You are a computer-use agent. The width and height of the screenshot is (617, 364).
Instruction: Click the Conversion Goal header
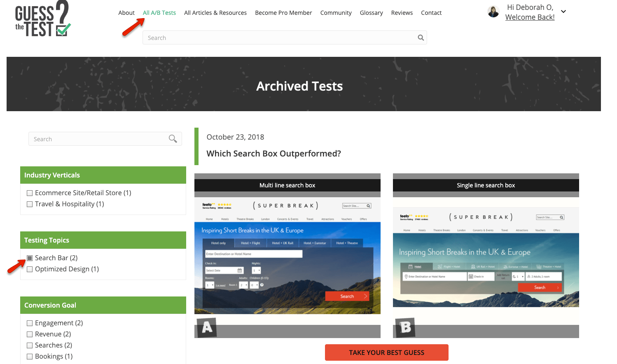(x=103, y=305)
